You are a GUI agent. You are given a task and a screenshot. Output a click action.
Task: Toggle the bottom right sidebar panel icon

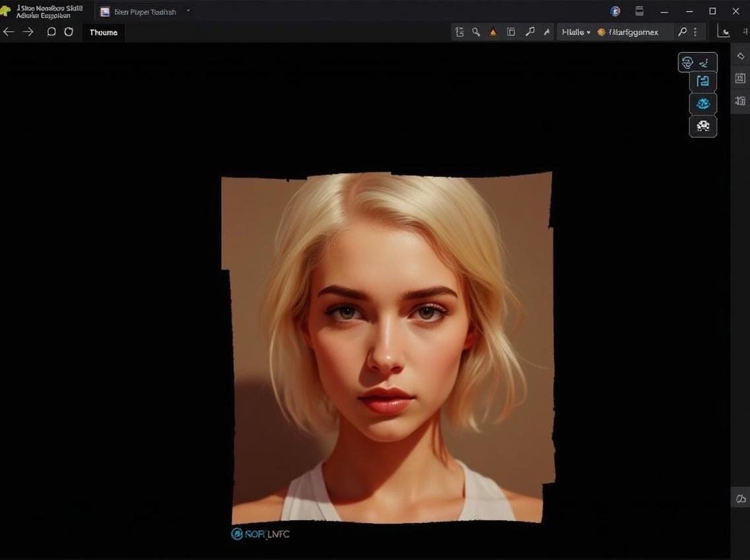pos(740,499)
